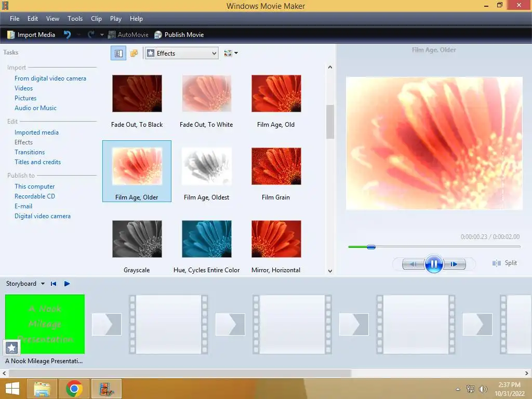
Task: Open Titles and credits link
Action: point(37,162)
